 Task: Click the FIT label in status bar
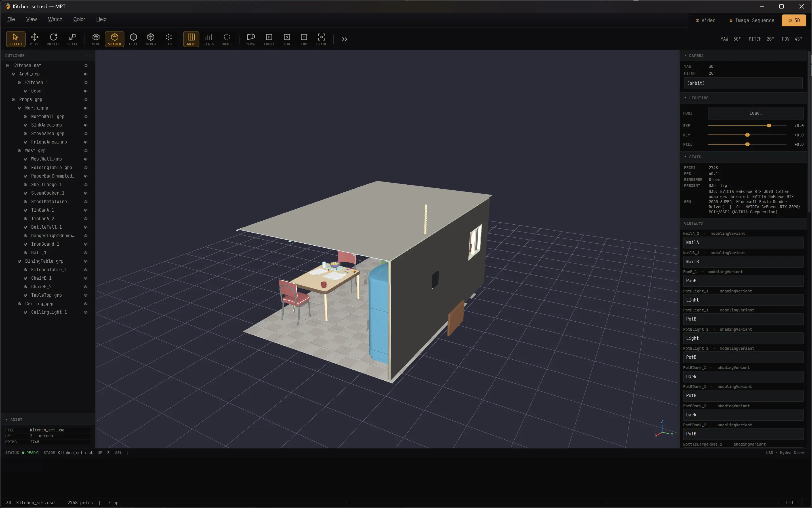[790, 503]
